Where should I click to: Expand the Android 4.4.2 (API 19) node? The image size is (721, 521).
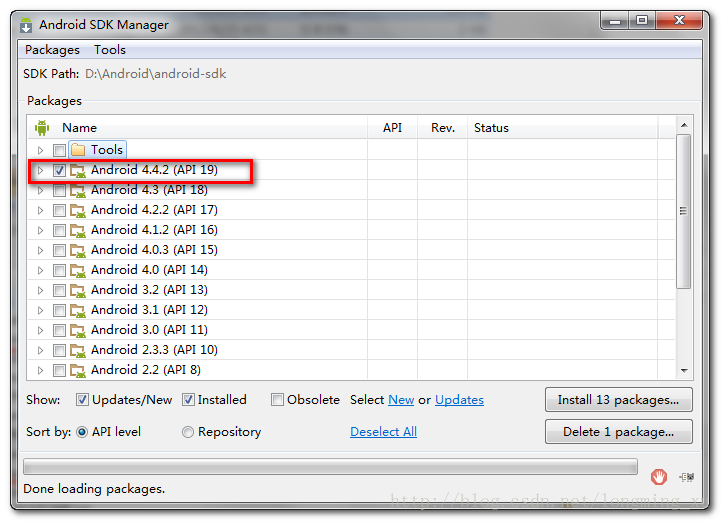[40, 171]
